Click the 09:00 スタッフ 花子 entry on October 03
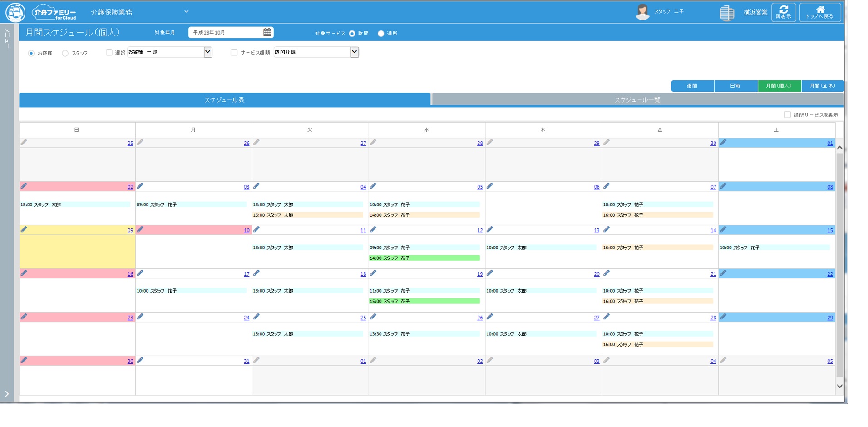The image size is (868, 427). pyautogui.click(x=191, y=204)
